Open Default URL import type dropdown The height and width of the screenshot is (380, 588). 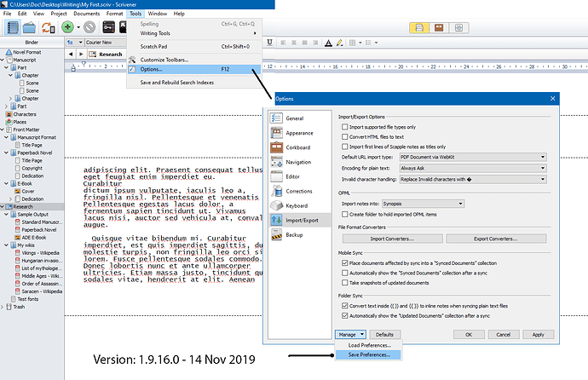473,157
